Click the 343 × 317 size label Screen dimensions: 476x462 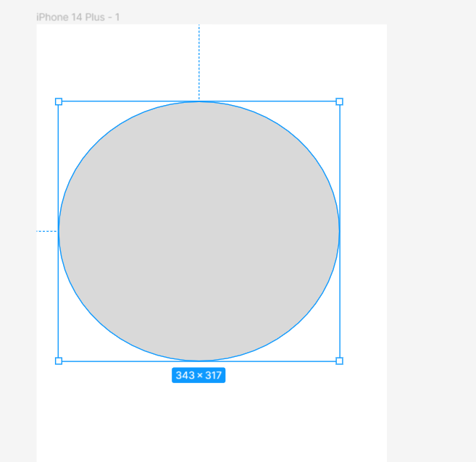pos(199,375)
